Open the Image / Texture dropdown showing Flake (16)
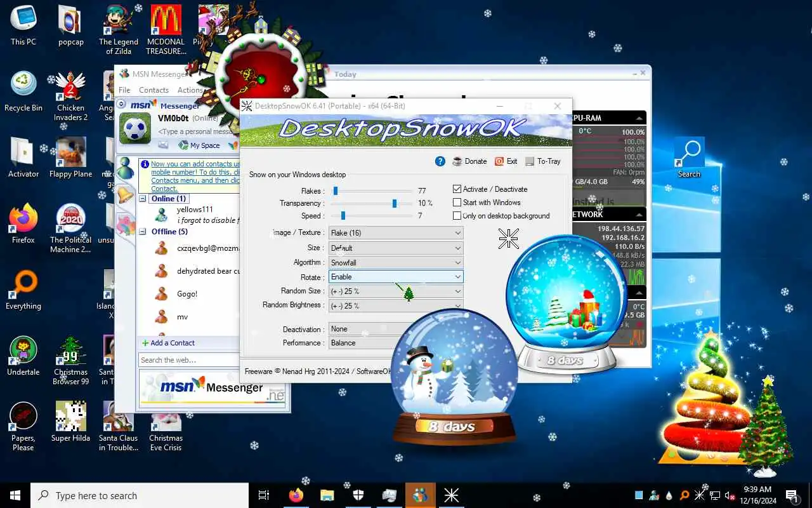 [x=396, y=233]
